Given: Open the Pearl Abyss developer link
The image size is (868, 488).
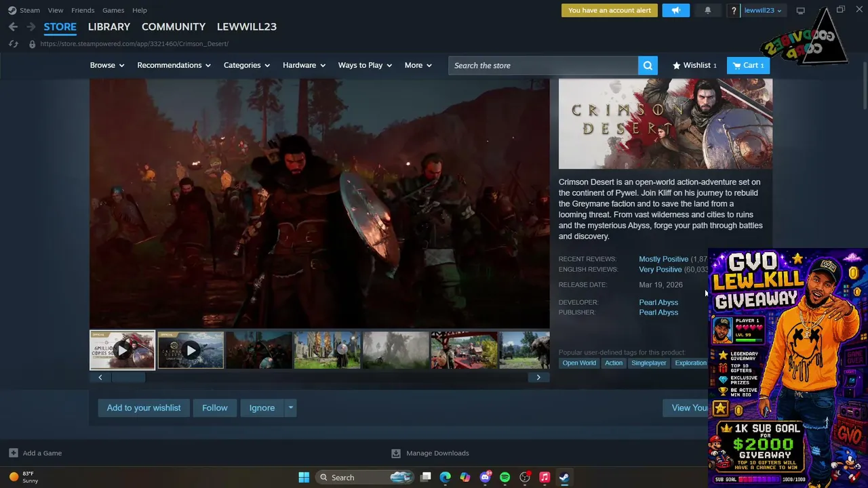Looking at the screenshot, I should click(658, 302).
